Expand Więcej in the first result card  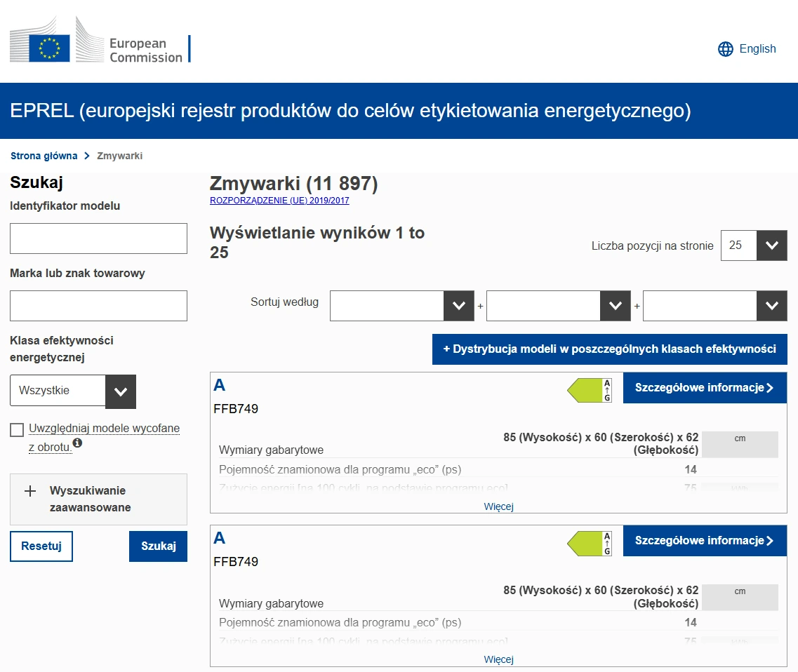tap(498, 506)
